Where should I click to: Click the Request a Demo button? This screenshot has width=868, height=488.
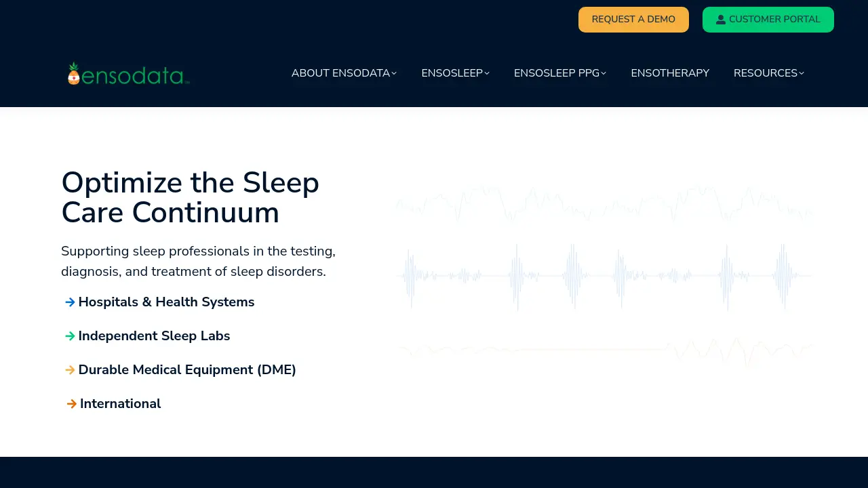pos(633,20)
